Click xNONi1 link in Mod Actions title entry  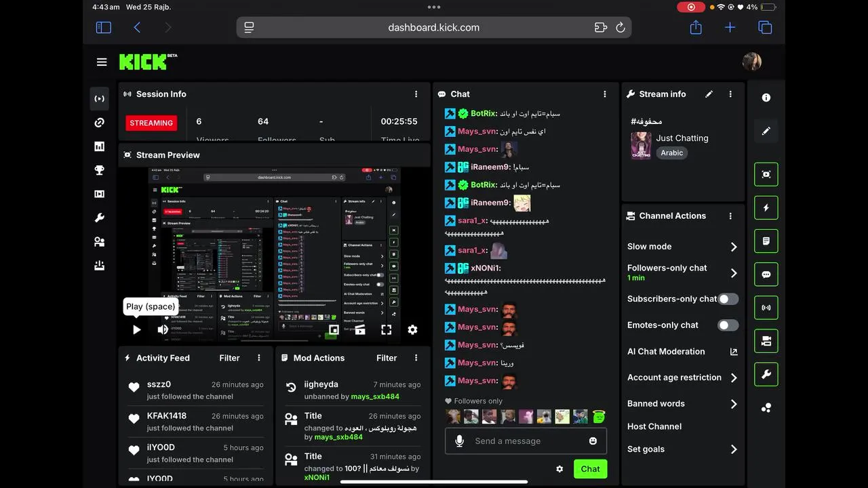[317, 477]
